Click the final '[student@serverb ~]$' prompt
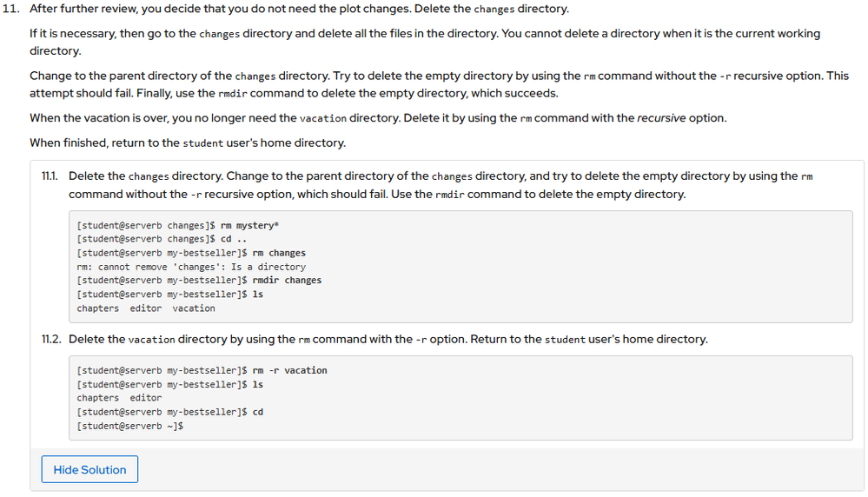 129,426
